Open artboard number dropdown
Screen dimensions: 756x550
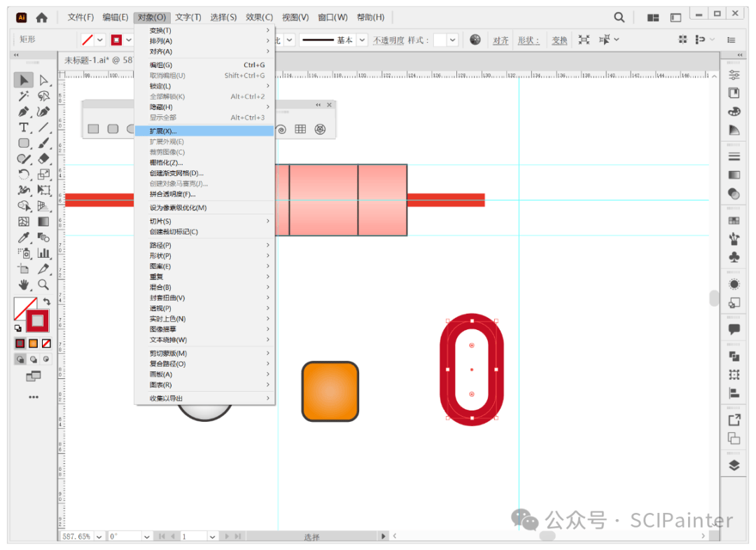coord(212,537)
